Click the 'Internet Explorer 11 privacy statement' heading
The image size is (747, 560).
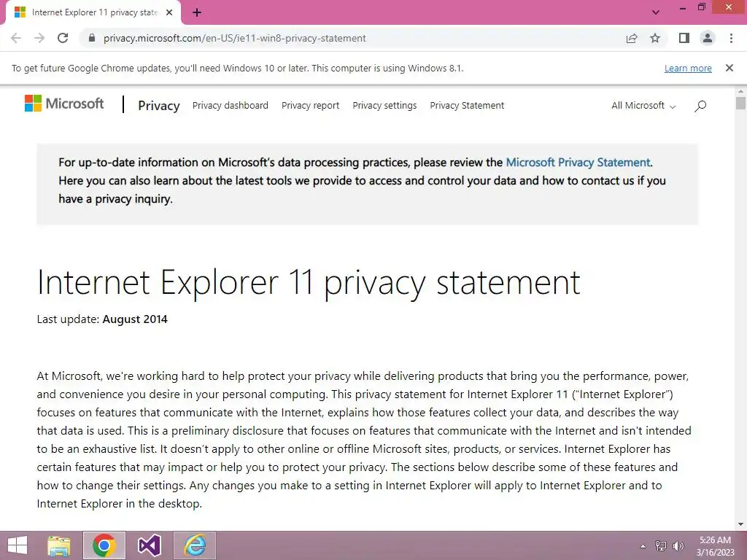309,283
